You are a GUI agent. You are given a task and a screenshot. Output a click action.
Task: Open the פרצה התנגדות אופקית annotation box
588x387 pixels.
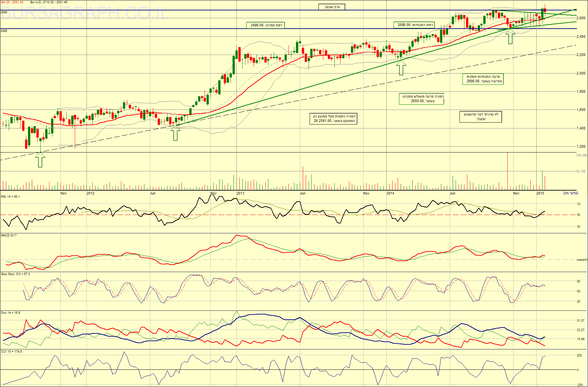point(483,79)
